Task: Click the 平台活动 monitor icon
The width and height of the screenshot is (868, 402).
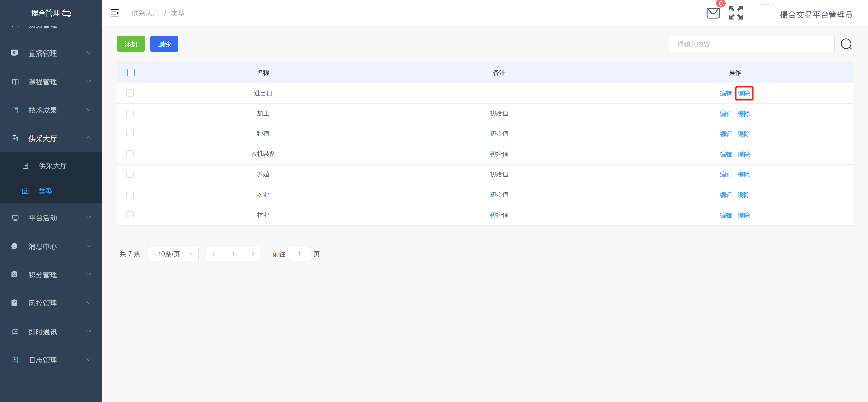Action: coord(15,218)
